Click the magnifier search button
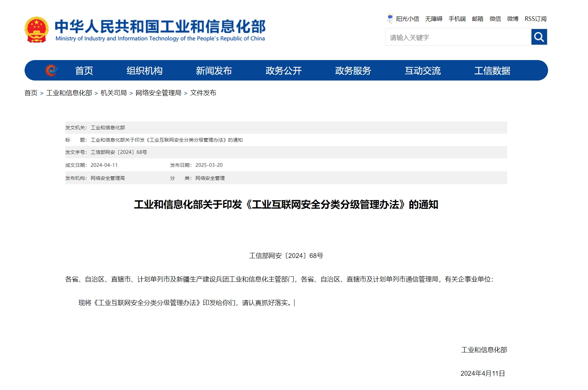 point(539,37)
